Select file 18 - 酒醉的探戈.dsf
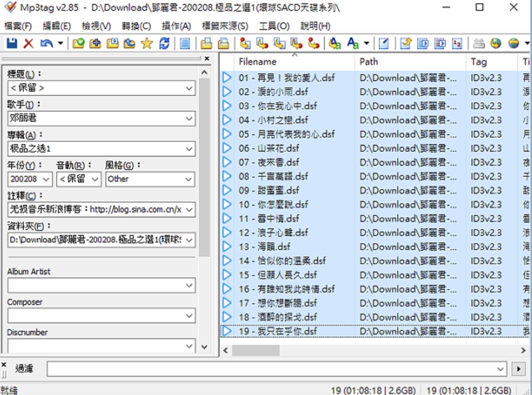 [278, 317]
